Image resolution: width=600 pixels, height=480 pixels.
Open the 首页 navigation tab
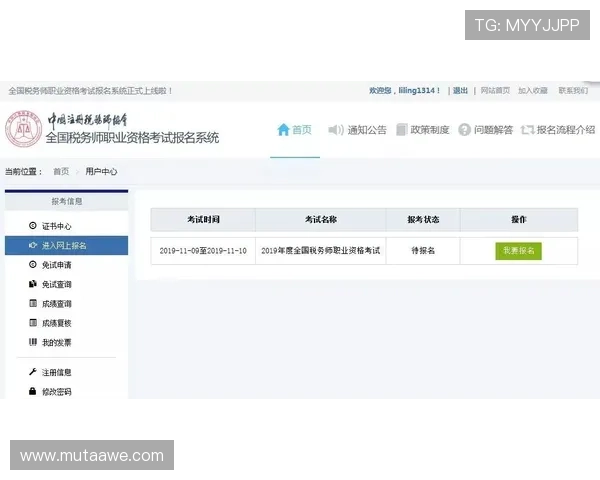pyautogui.click(x=295, y=130)
